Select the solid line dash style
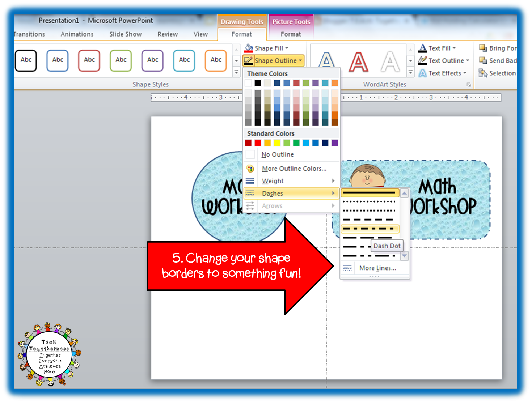532x404 pixels. (x=370, y=193)
